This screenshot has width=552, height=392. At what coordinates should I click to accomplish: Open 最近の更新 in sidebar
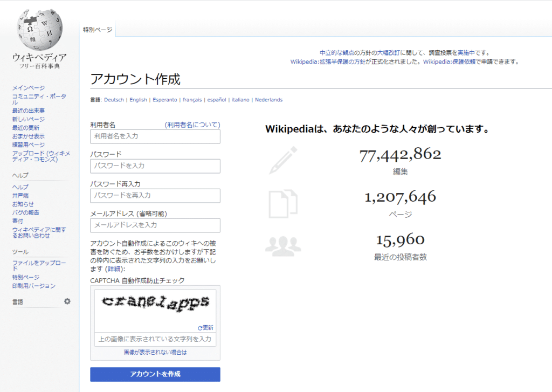tap(26, 127)
